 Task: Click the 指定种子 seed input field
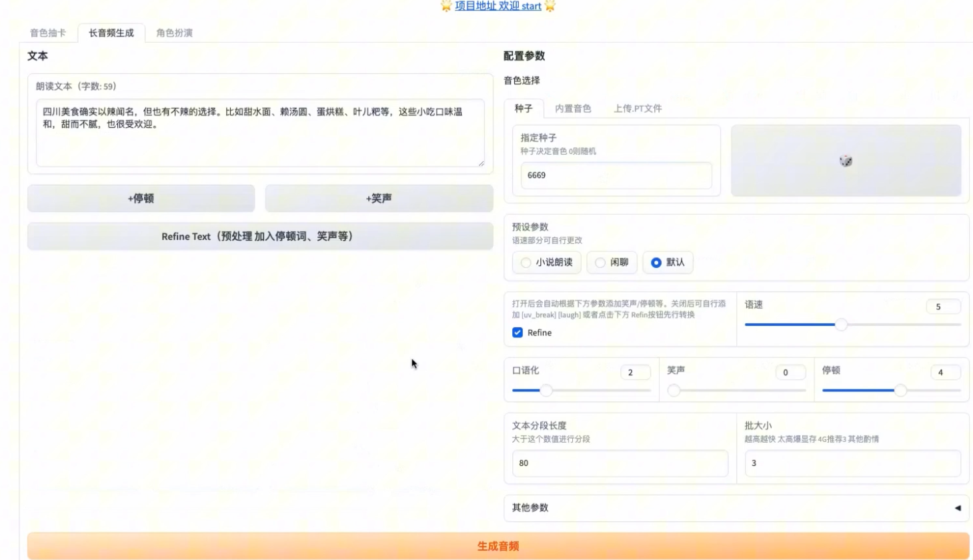[x=616, y=175]
